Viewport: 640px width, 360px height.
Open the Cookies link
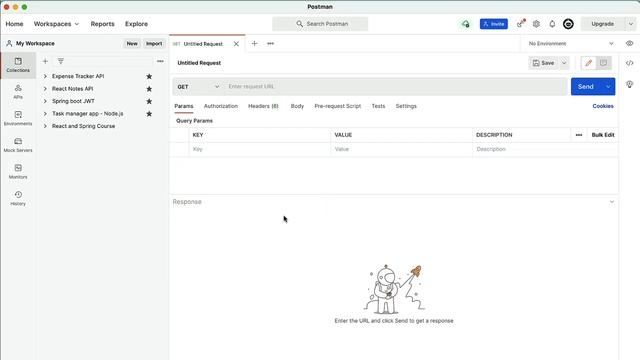coord(603,106)
